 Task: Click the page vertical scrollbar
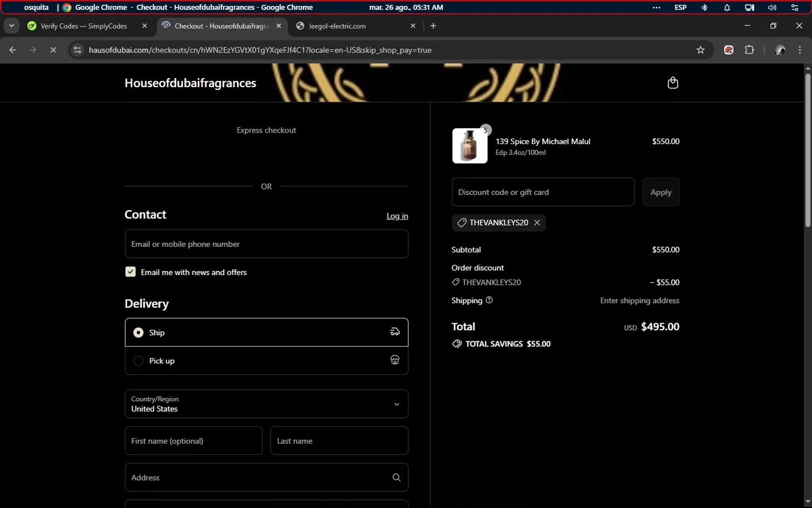coord(808,150)
